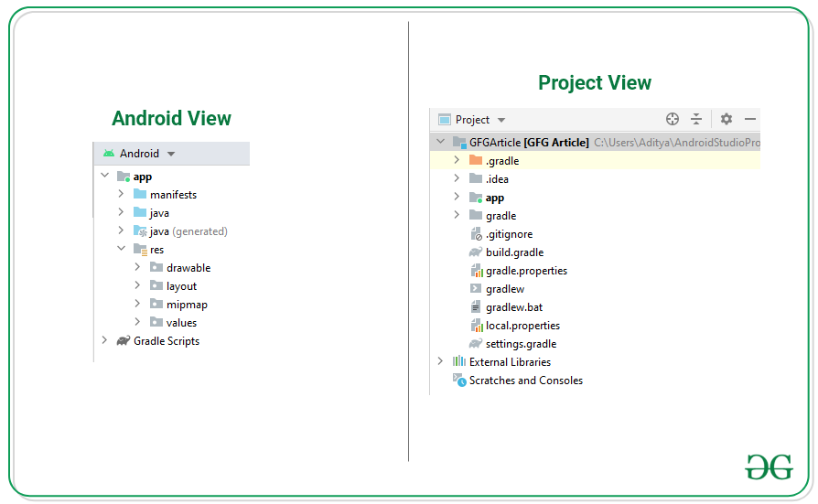The image size is (818, 504).
Task: Hide the Project panel with minus icon
Action: tap(750, 119)
